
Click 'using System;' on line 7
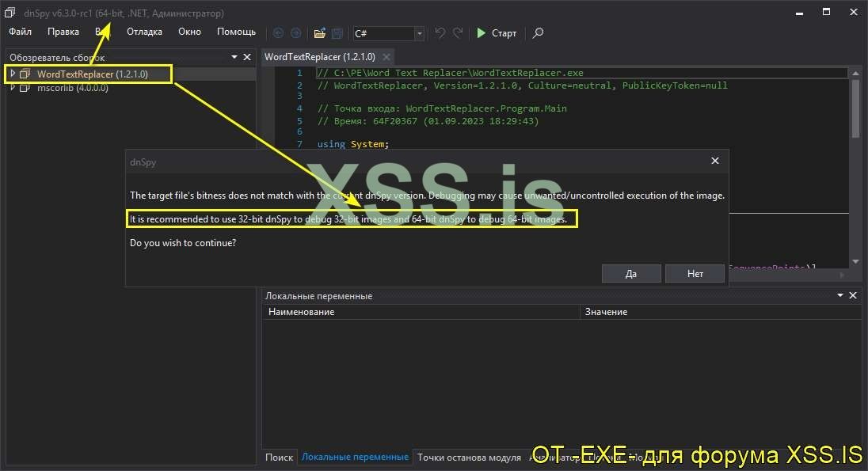pos(353,144)
